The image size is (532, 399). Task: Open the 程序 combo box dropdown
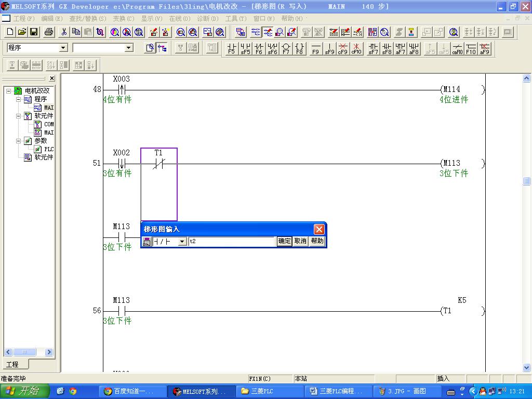[63, 48]
